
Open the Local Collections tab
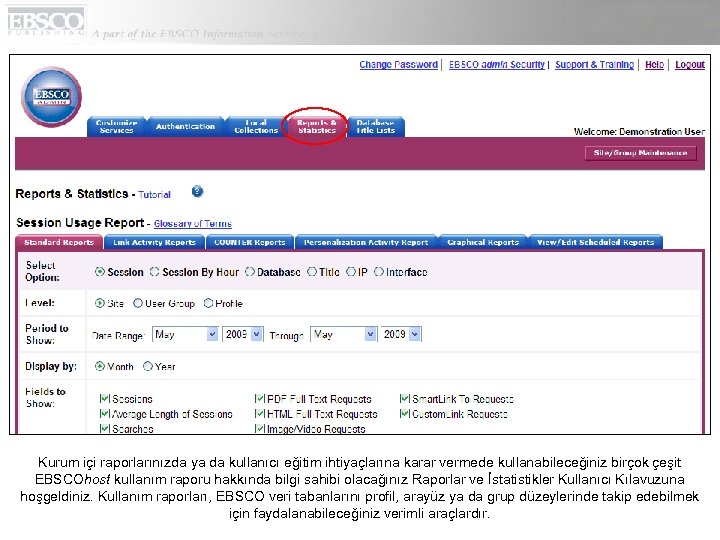pyautogui.click(x=256, y=126)
